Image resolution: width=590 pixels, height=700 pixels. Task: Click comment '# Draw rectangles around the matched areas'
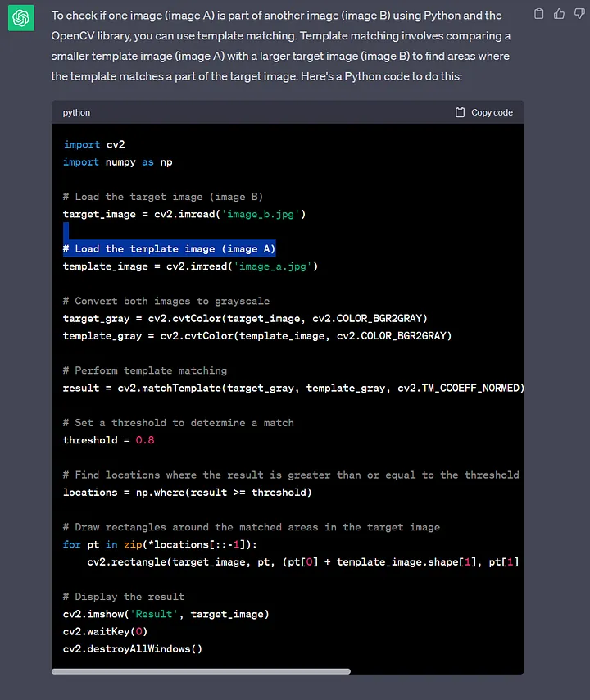[x=252, y=527]
